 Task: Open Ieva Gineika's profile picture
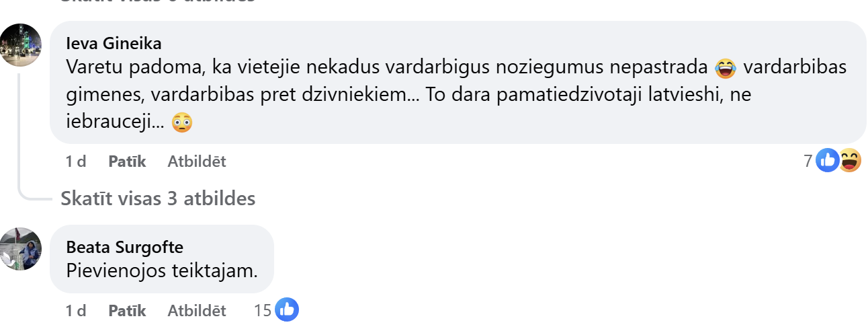21,45
